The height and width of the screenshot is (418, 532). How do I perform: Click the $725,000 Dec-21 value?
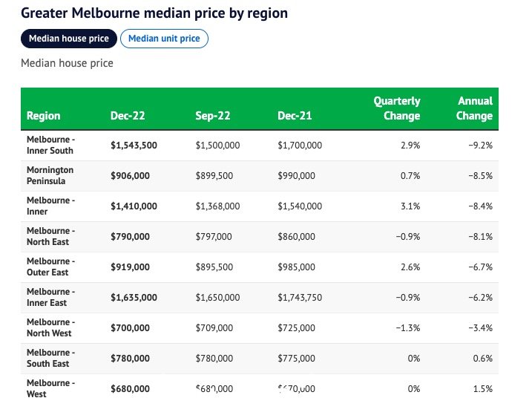tap(296, 327)
